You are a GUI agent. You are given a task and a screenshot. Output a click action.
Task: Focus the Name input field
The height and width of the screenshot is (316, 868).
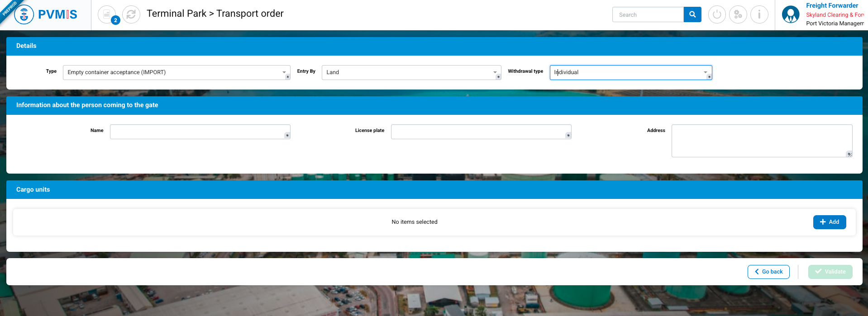pos(200,132)
